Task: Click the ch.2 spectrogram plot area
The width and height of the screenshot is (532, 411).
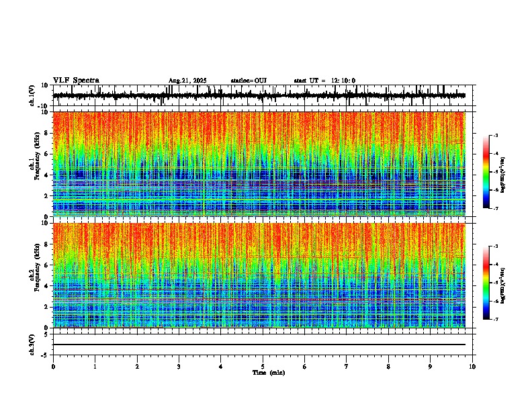Action: click(259, 275)
